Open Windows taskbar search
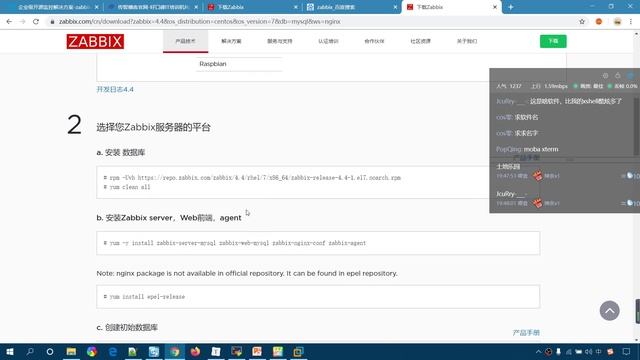640x360 pixels. (30, 351)
